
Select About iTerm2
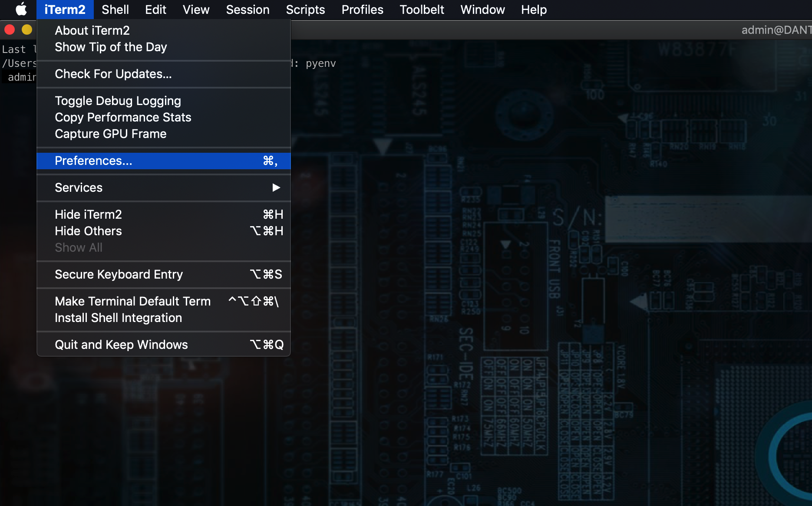tap(164, 30)
